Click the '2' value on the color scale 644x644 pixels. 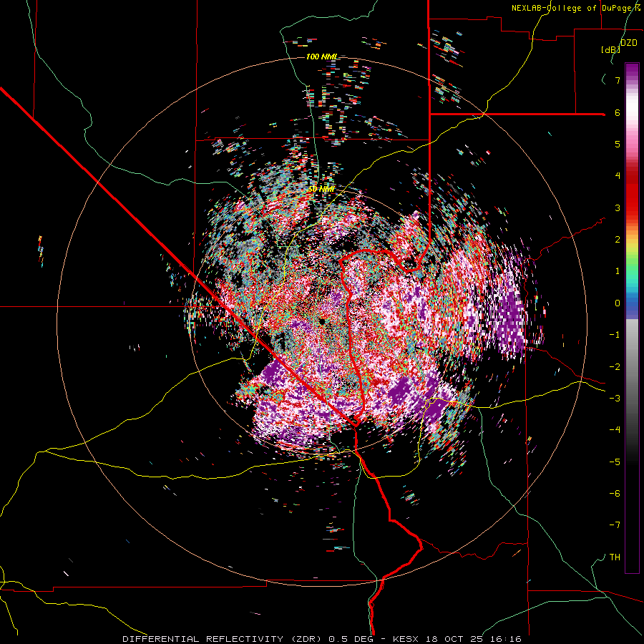[x=618, y=240]
